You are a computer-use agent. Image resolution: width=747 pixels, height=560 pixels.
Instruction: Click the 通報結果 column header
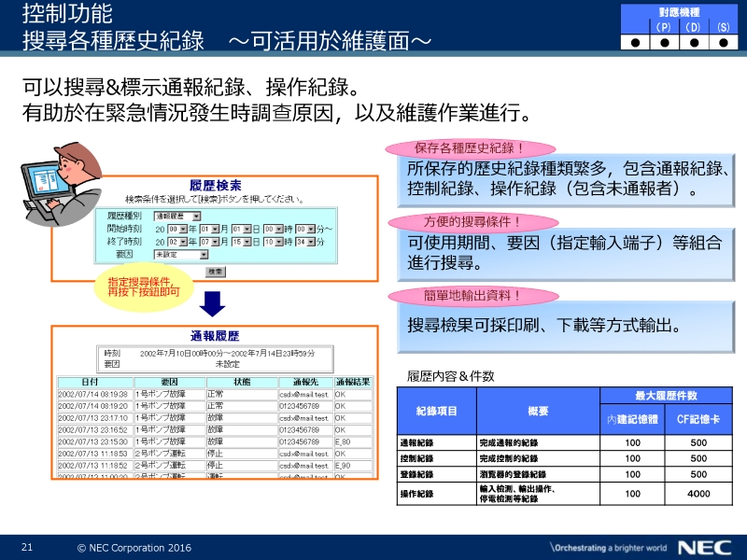coord(353,382)
